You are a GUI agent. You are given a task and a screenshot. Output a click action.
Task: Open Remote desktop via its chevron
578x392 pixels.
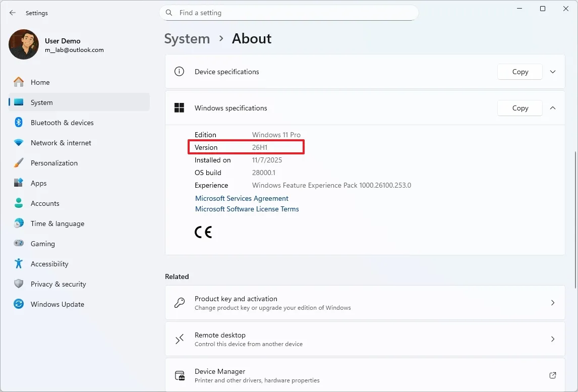[552, 339]
